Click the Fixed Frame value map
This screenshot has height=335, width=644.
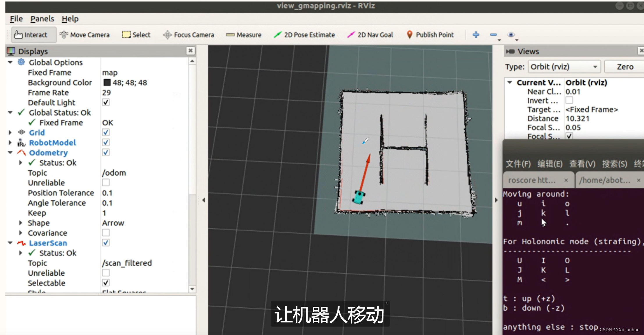coord(110,72)
